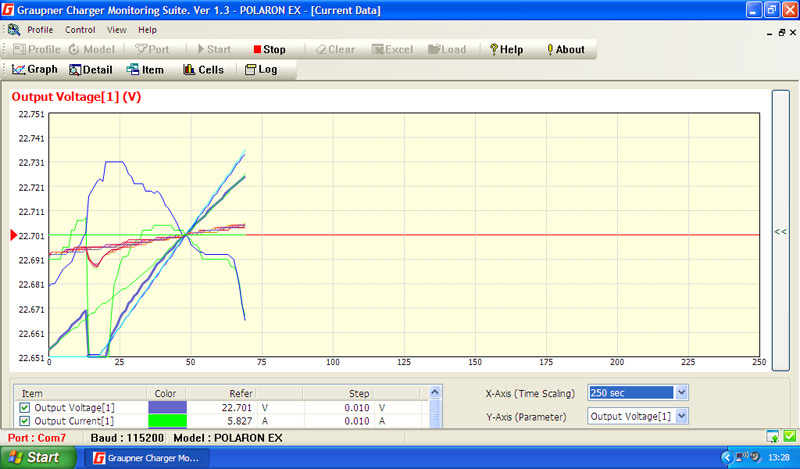Image resolution: width=800 pixels, height=469 pixels.
Task: Click the system tray clock 13:28
Action: point(779,458)
